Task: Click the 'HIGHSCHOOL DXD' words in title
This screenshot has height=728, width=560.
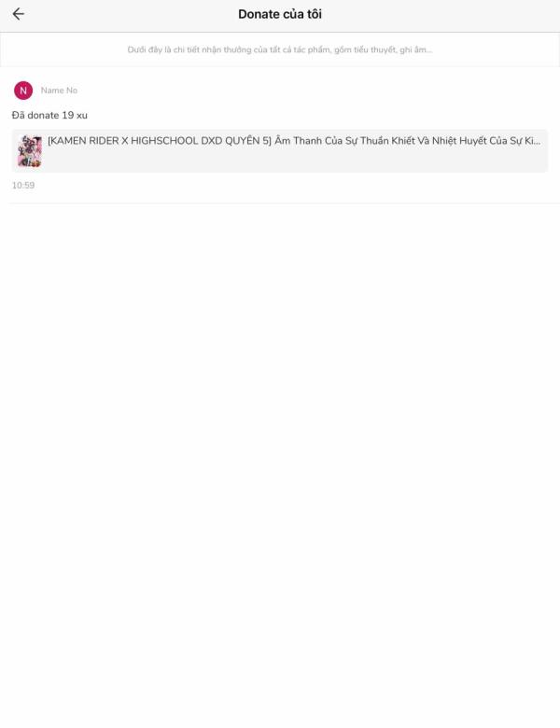Action: coord(176,141)
